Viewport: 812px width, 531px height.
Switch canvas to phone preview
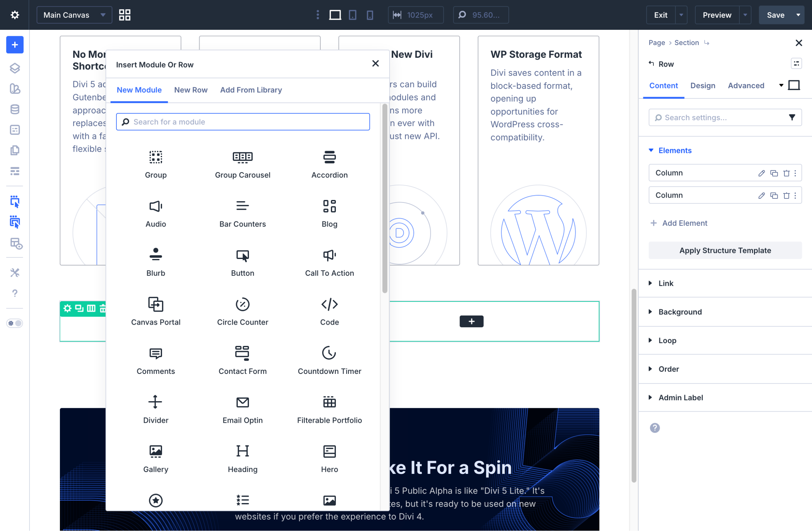click(x=370, y=15)
